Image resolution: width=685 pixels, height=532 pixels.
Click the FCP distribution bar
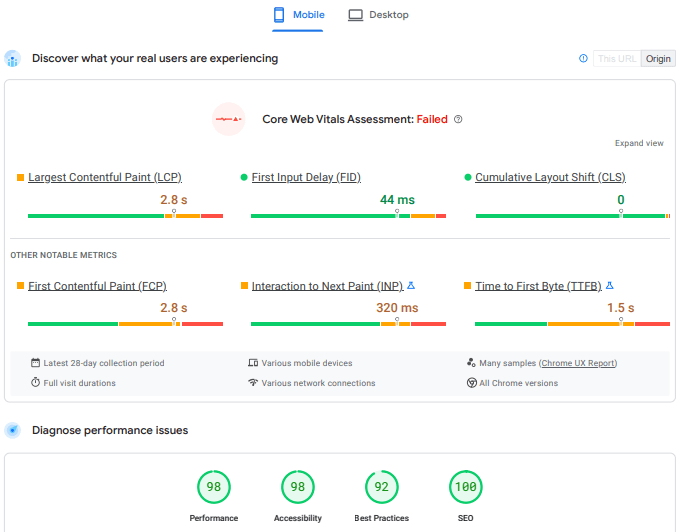[x=125, y=324]
